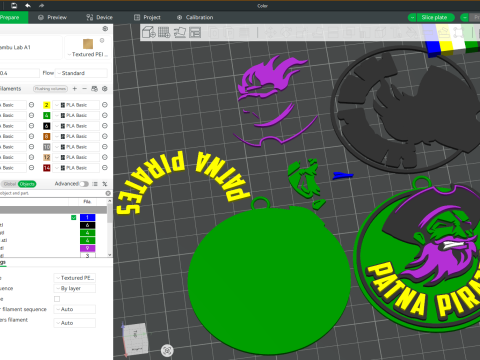Open PLA Basic dropdown for filament 2
480x360 pixels.
[x=76, y=105]
